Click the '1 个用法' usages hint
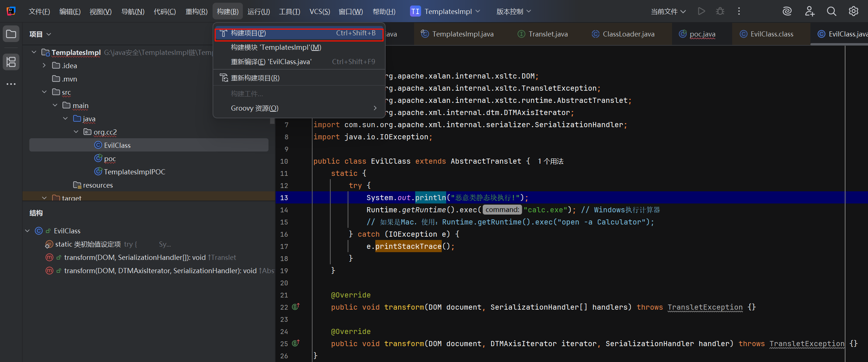The width and height of the screenshot is (868, 362). coord(551,161)
